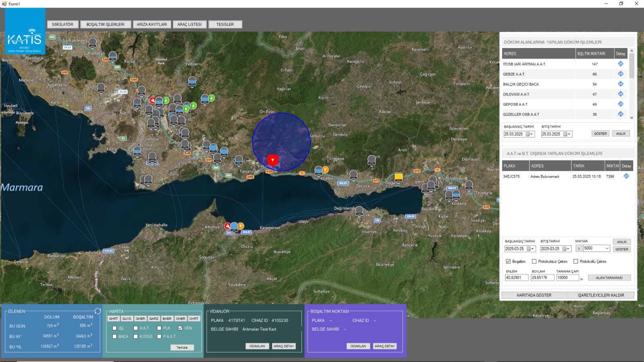Open the BOŞALTIM İŞLEMLERİ menu

point(105,25)
